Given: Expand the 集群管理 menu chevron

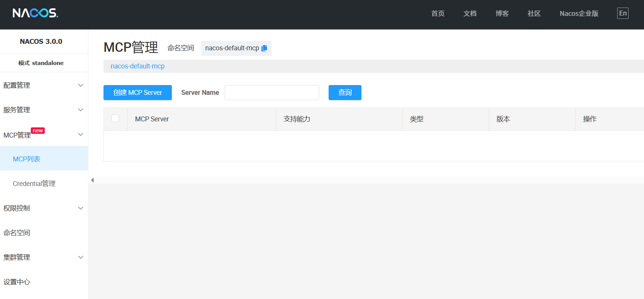Looking at the screenshot, I should (x=80, y=257).
